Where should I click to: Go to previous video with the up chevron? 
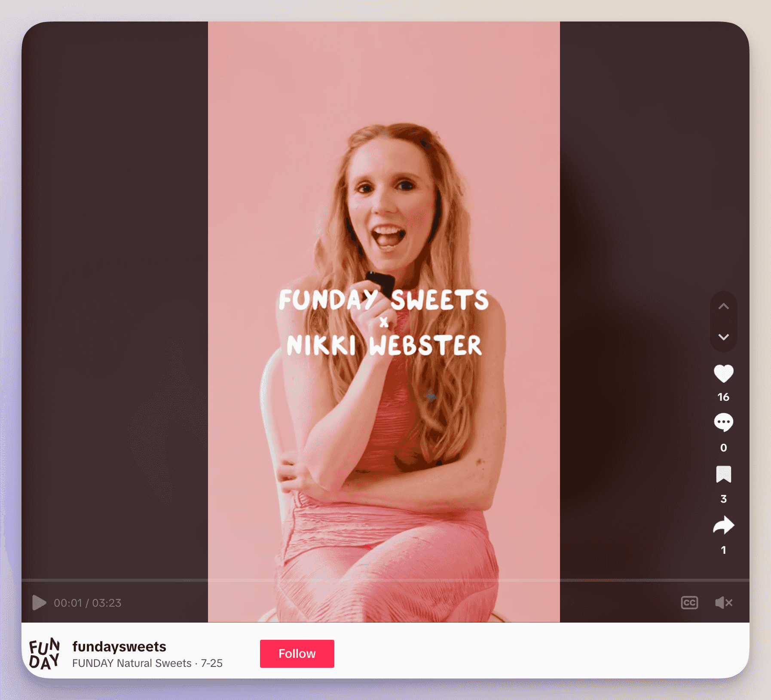[x=723, y=306]
